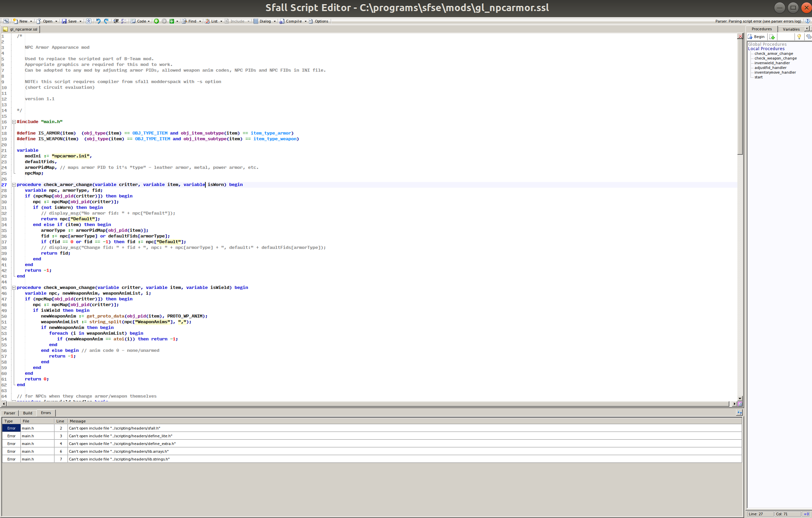The width and height of the screenshot is (812, 518).
Task: Collapse the #include fold marker at line 16
Action: point(14,122)
